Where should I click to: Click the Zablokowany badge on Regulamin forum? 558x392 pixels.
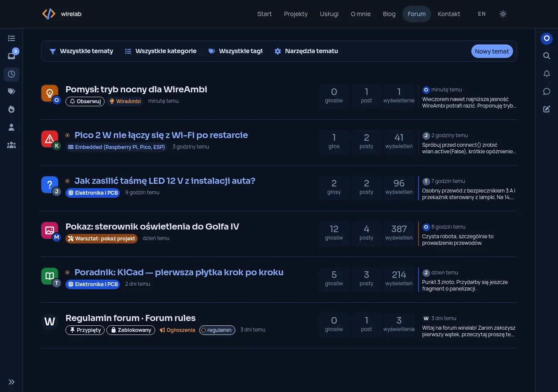131,330
